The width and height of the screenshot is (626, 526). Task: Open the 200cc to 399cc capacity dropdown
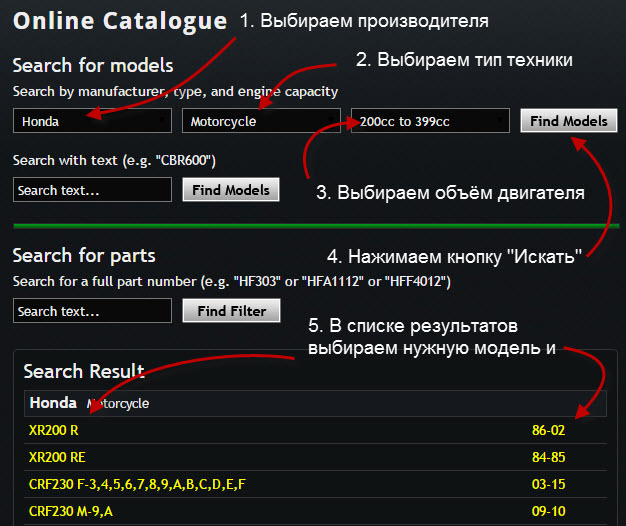[430, 121]
